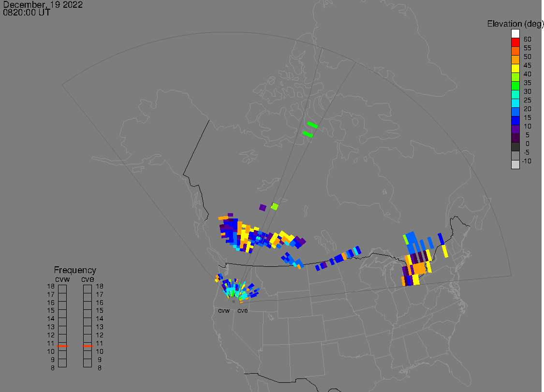Select the red swatch between 60 and 55

click(x=515, y=43)
